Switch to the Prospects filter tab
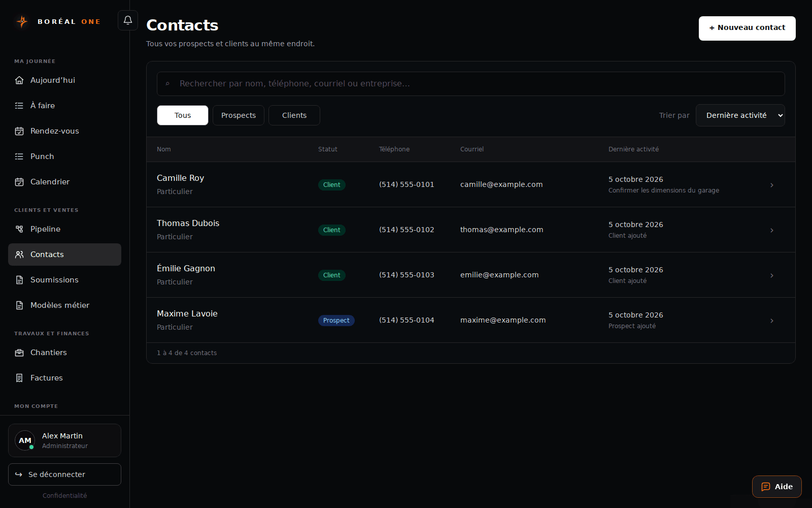 tap(239, 115)
